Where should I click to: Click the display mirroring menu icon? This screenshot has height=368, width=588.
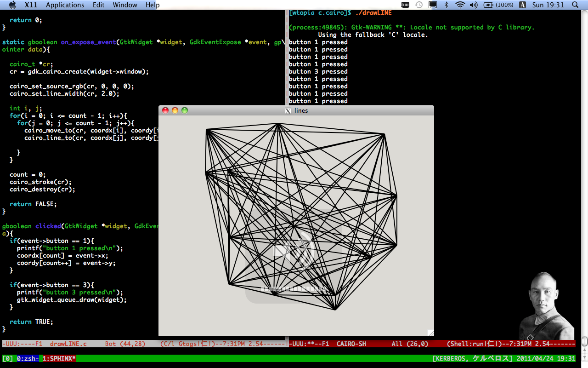[x=432, y=5]
